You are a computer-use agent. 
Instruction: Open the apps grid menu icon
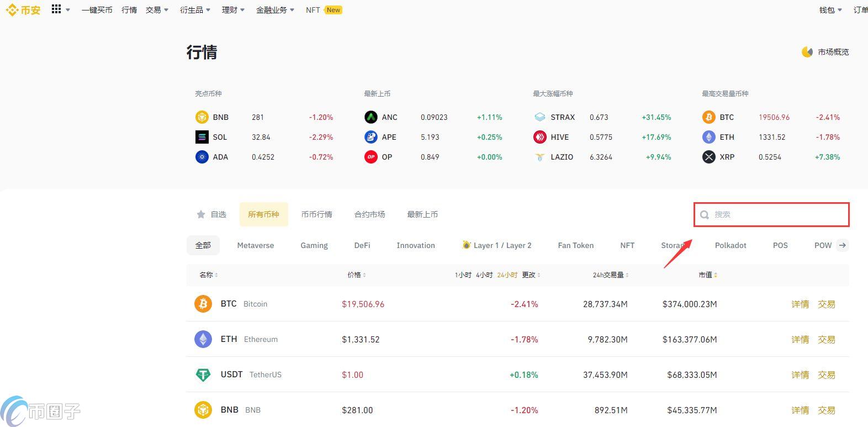pos(56,9)
